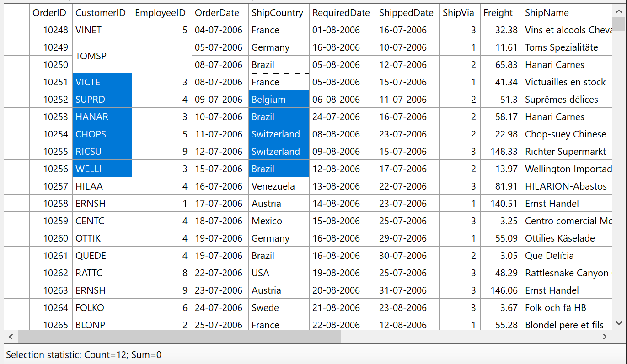The image size is (627, 364).
Task: Click the RequiredDate column header
Action: coord(343,13)
